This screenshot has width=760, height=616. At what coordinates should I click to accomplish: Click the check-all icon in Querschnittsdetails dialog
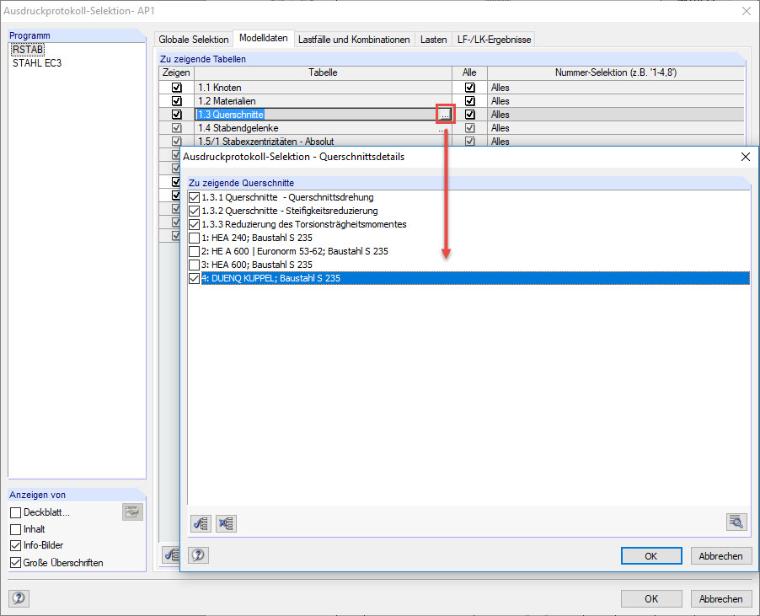coord(200,523)
